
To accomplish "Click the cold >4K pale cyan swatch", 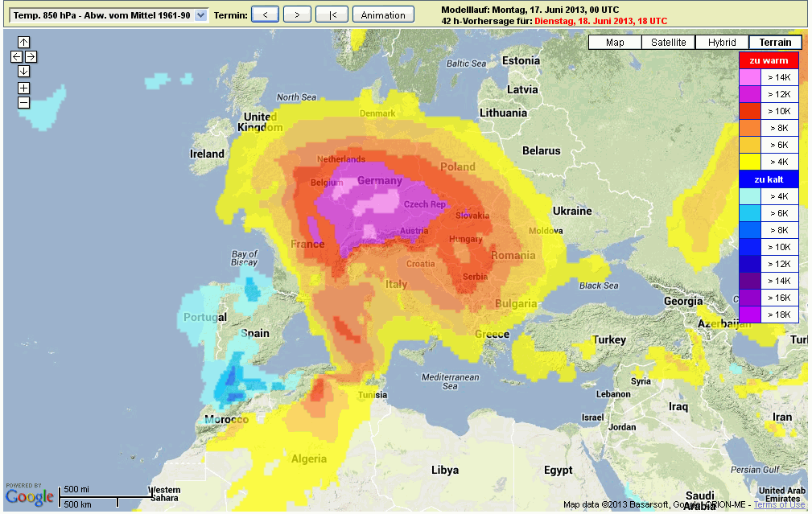I will pyautogui.click(x=750, y=196).
